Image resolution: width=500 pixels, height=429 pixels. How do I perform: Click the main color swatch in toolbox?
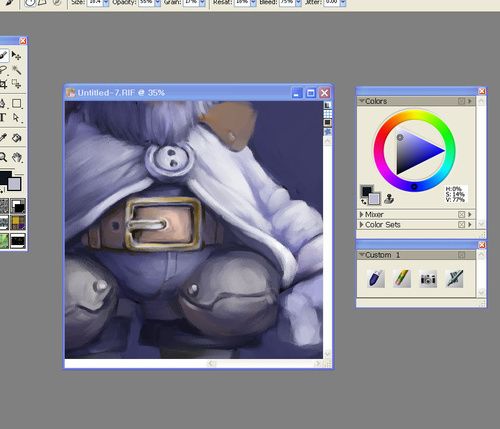[5, 177]
